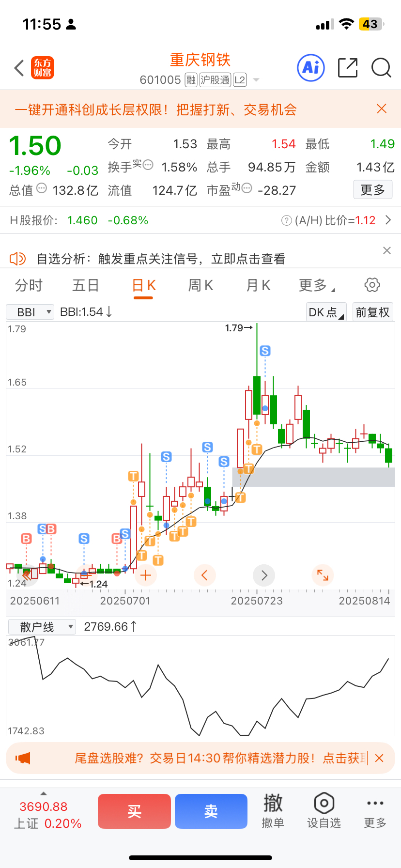
Task: Tap the double-left rewind chart icon
Action: [x=27, y=575]
